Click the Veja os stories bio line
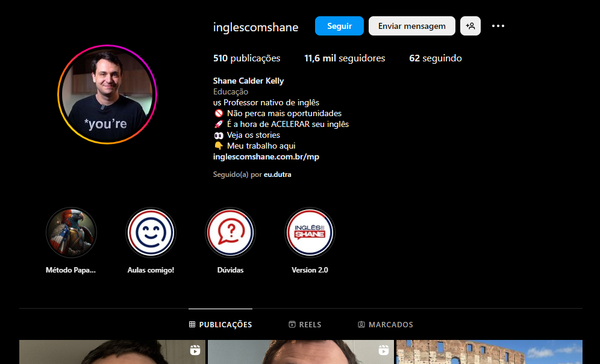This screenshot has width=600, height=364. click(247, 135)
